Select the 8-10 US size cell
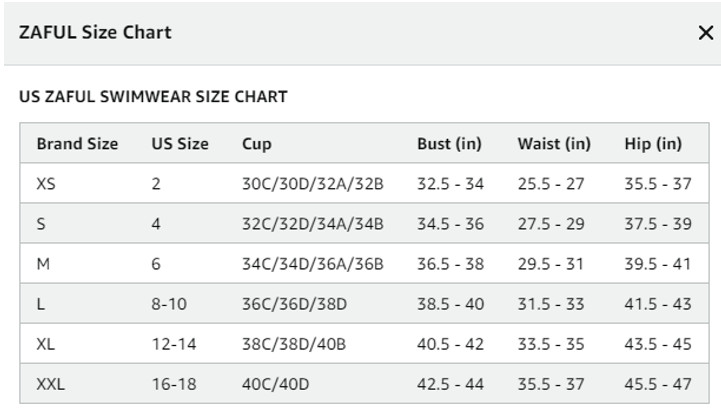This screenshot has width=721, height=408. click(x=169, y=304)
